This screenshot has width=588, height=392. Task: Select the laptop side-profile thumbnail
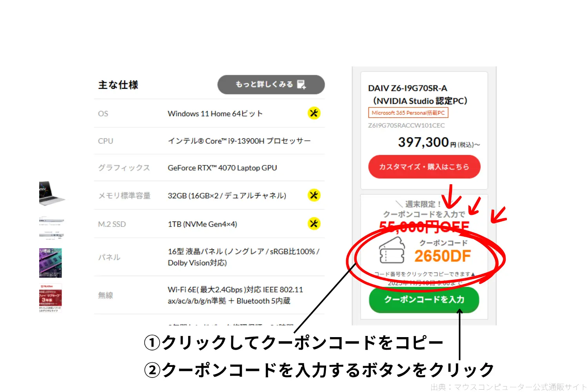[x=51, y=220]
